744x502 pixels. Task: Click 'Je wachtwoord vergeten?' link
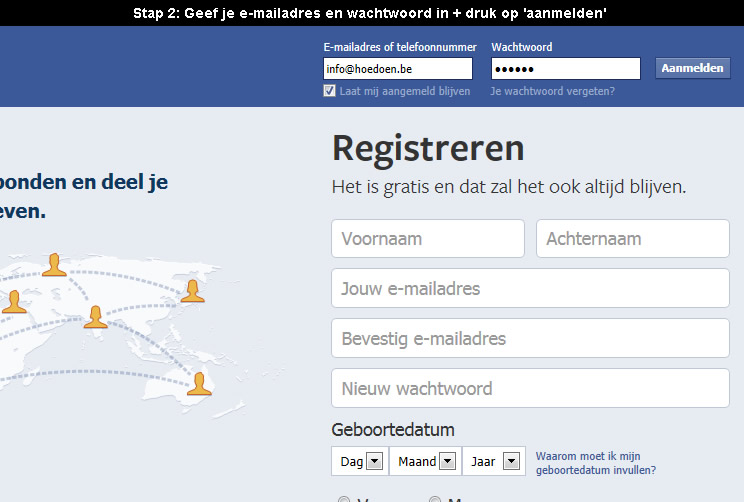point(552,91)
